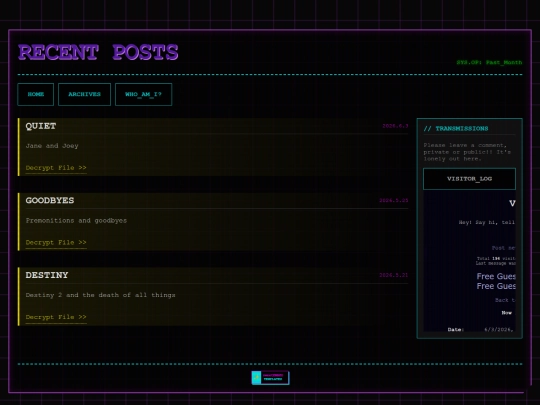This screenshot has width=540, height=405.
Task: Decrypt the DESTINY post file
Action: pos(56,317)
